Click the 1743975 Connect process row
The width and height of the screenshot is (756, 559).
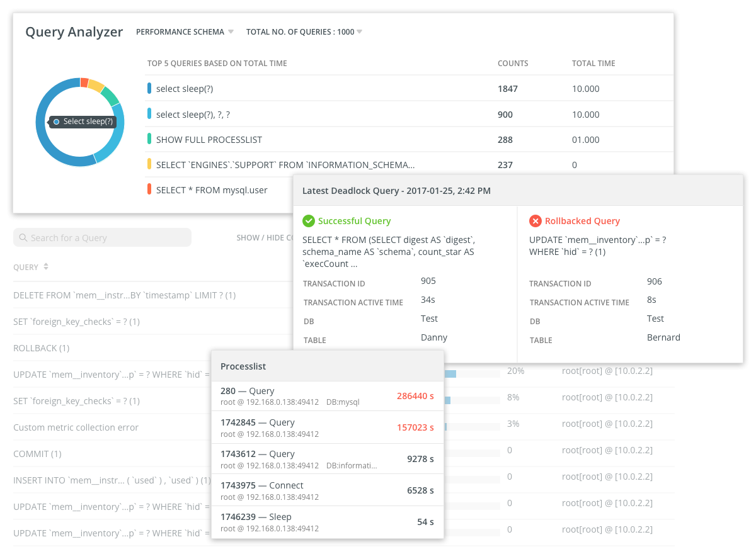[327, 490]
